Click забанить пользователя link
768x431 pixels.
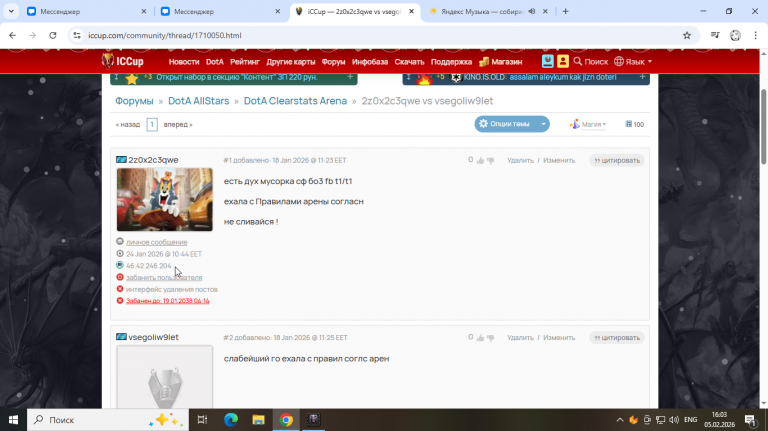tap(164, 277)
